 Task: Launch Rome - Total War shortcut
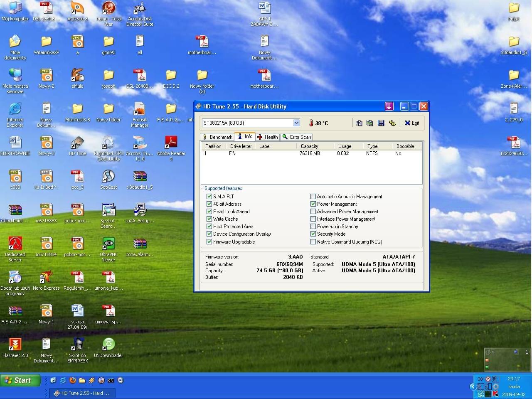pyautogui.click(x=108, y=14)
